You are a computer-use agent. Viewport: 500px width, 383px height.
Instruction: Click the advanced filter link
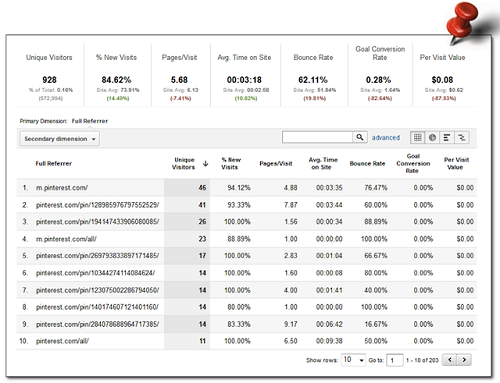[x=386, y=137]
